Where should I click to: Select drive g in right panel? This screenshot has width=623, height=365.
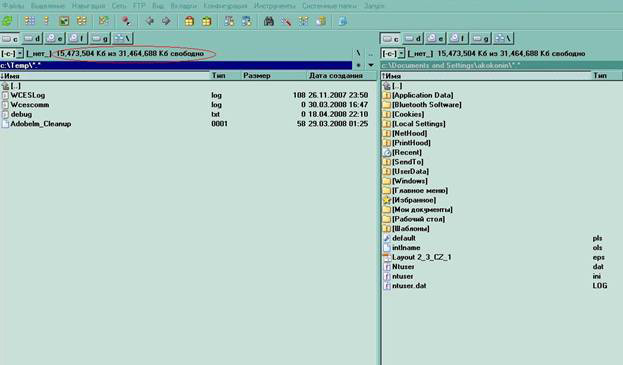click(x=480, y=39)
